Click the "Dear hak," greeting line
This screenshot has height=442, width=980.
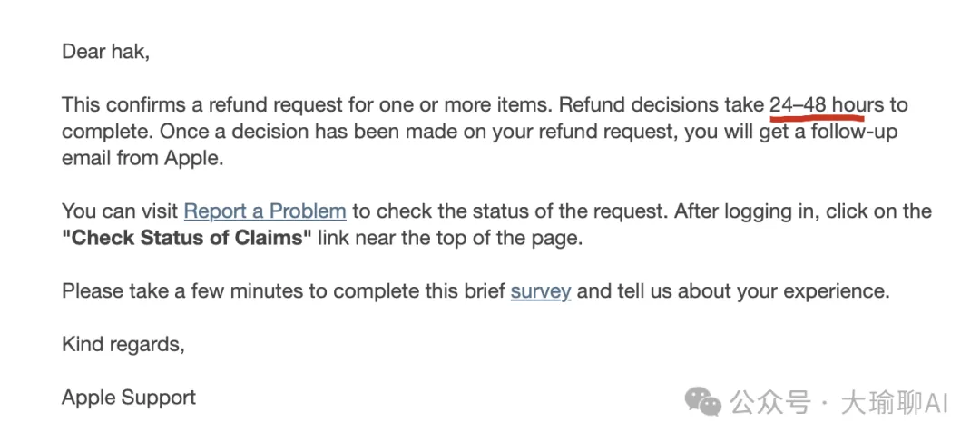pos(105,52)
